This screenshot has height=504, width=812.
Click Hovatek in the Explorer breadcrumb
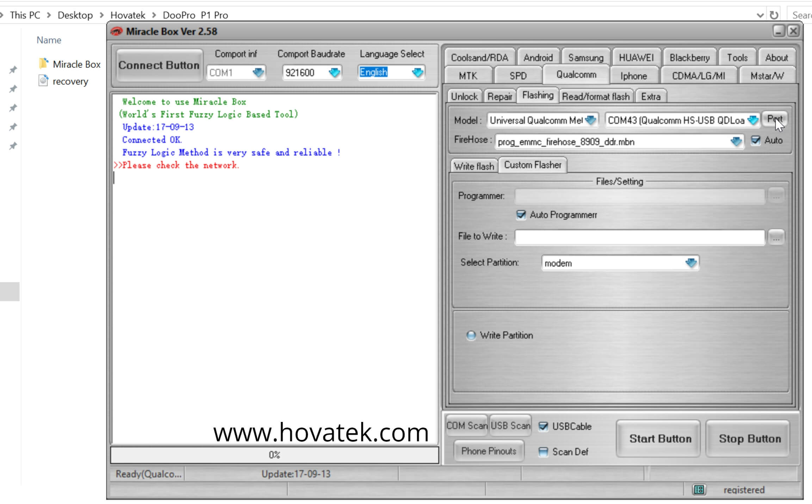pos(128,15)
